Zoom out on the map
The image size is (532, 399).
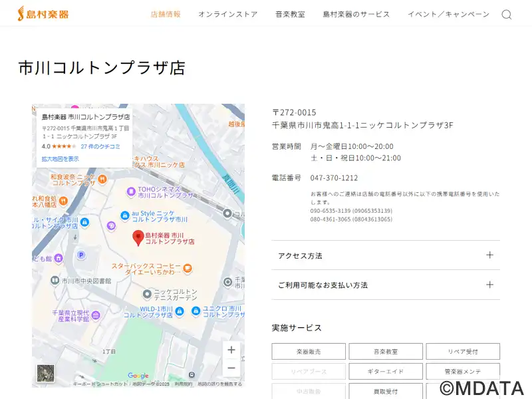pos(231,368)
